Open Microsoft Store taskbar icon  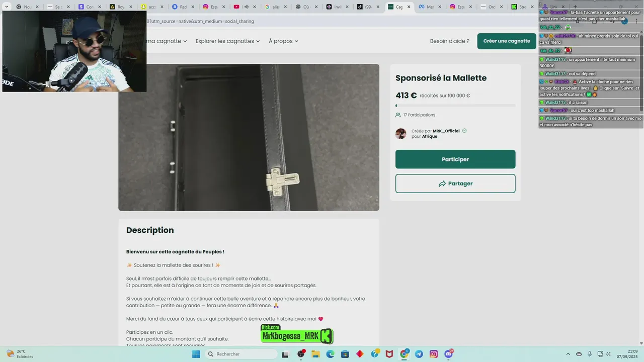[x=345, y=354]
